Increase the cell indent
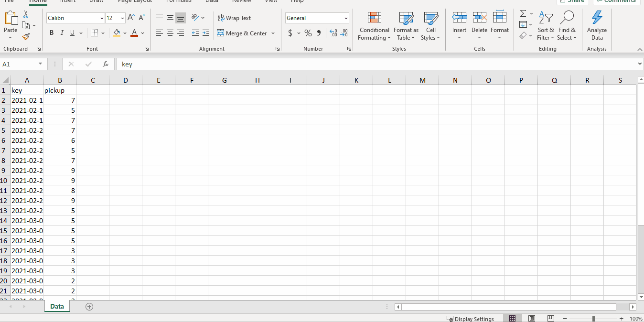Screen dimensions: 644x322 (x=206, y=33)
